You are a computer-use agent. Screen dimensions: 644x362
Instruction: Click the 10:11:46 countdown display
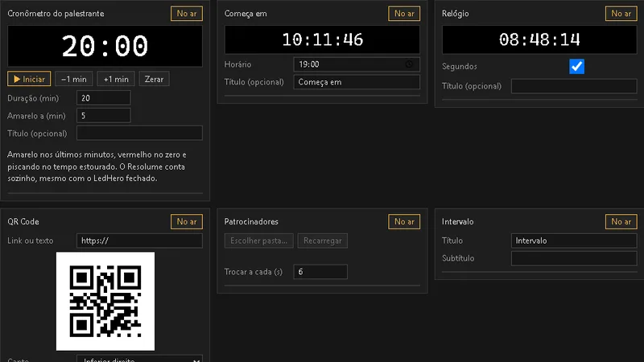click(323, 39)
